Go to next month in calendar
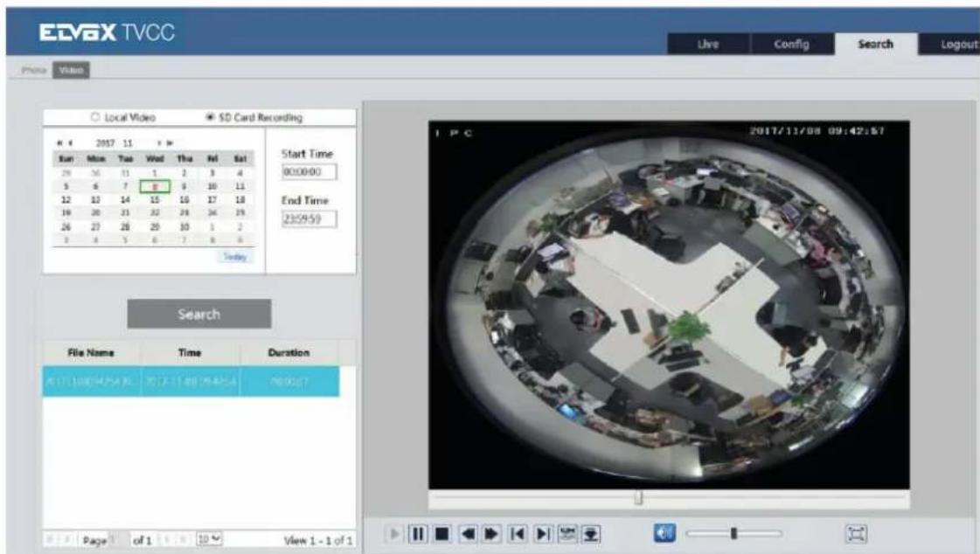 click(159, 143)
